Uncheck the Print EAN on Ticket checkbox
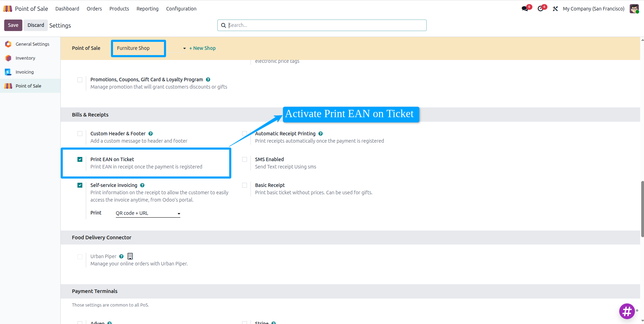The image size is (644, 324). [80, 159]
